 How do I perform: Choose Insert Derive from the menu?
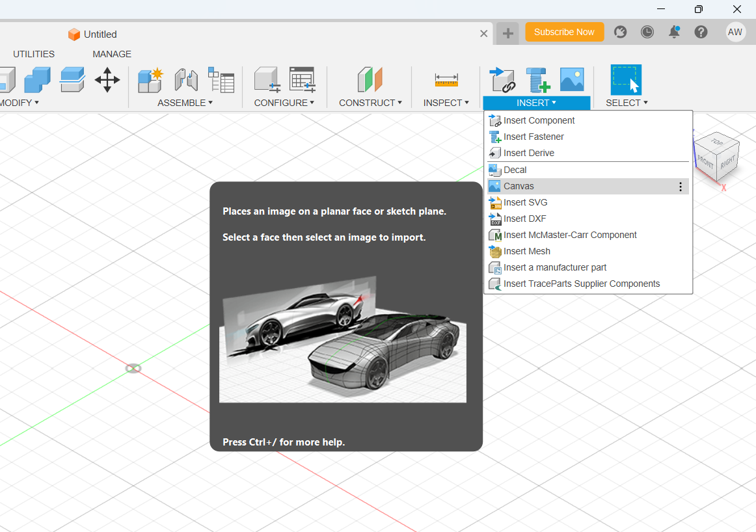pyautogui.click(x=588, y=153)
